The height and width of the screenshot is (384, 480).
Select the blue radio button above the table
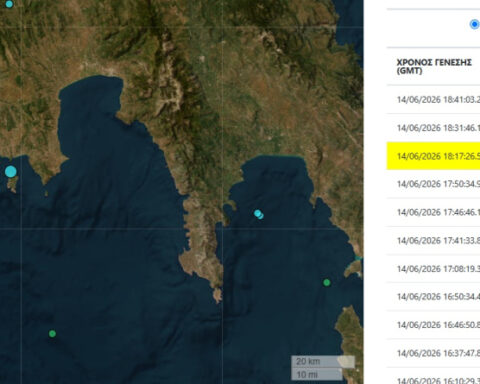[x=474, y=24]
